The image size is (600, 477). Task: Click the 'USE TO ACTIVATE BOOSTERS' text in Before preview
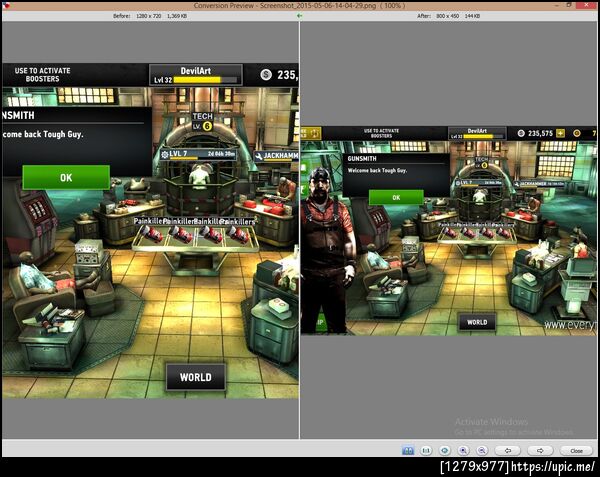(x=42, y=75)
